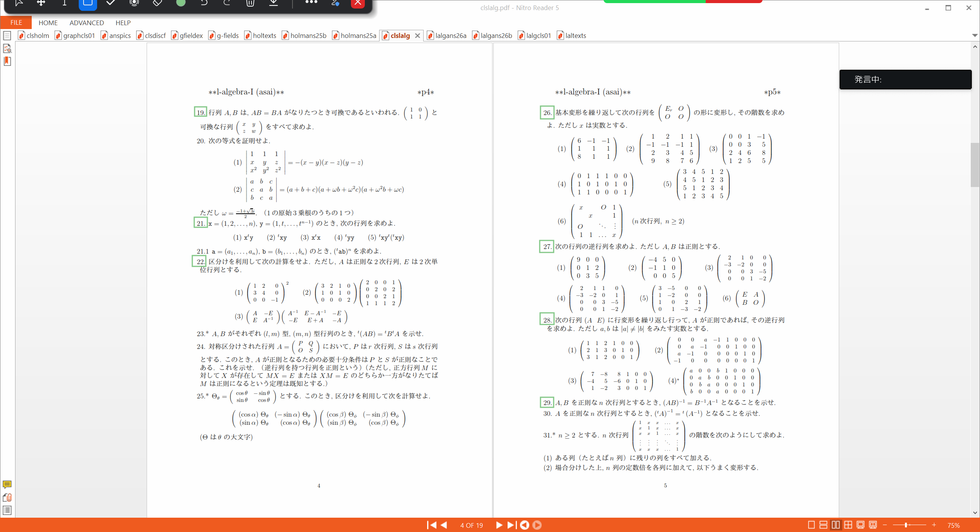Screen dimensions: 980x532
Task: Close the clslalg document tab
Action: tap(417, 36)
